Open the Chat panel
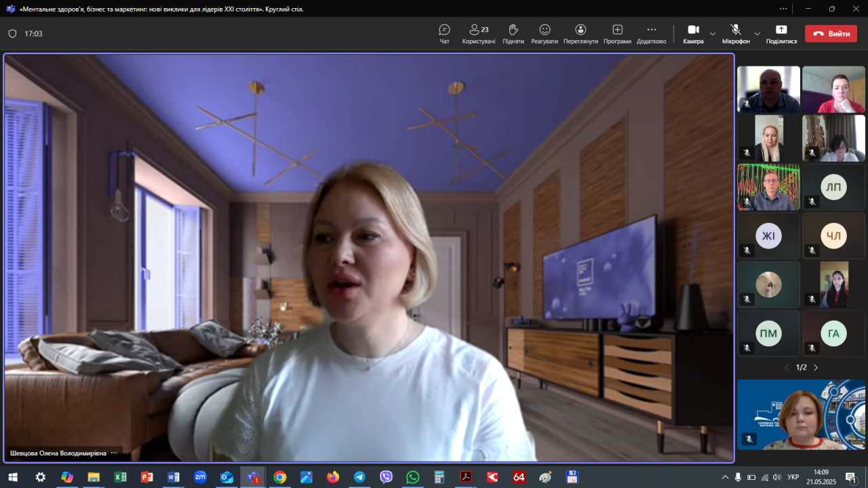 pos(444,34)
